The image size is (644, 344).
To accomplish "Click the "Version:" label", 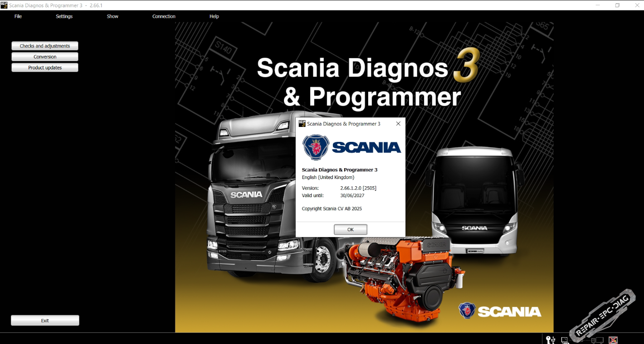I will 310,188.
